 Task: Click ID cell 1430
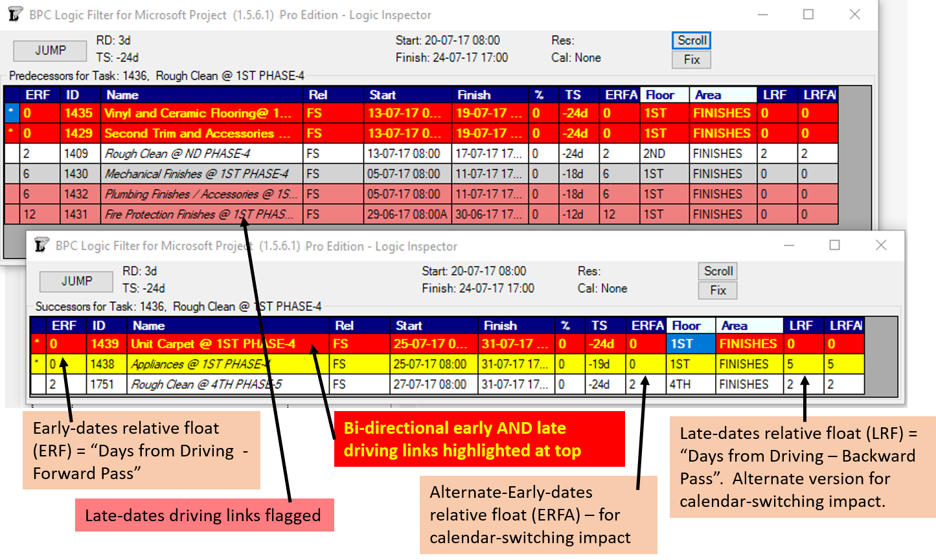[81, 174]
